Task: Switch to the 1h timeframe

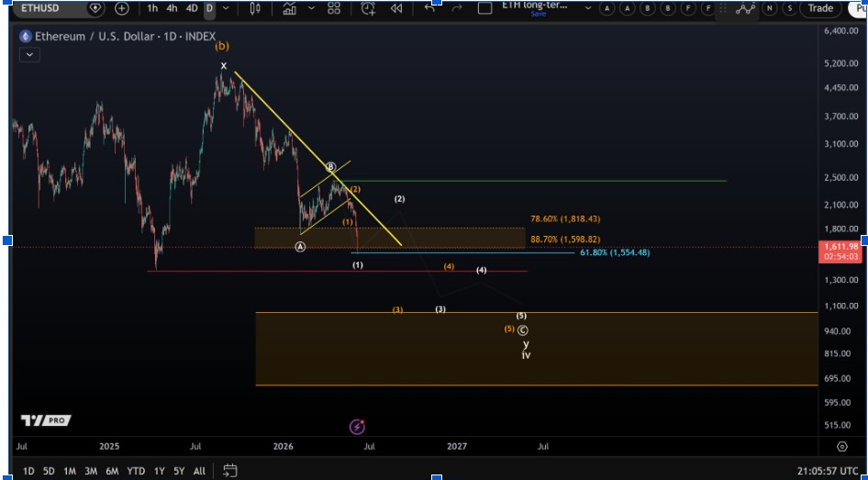Action: pos(153,8)
